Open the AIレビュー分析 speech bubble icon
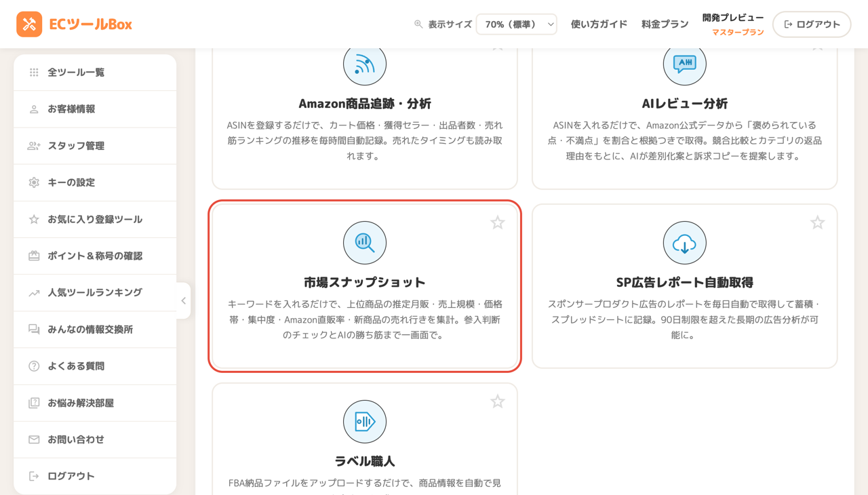This screenshot has width=868, height=495. 685,64
